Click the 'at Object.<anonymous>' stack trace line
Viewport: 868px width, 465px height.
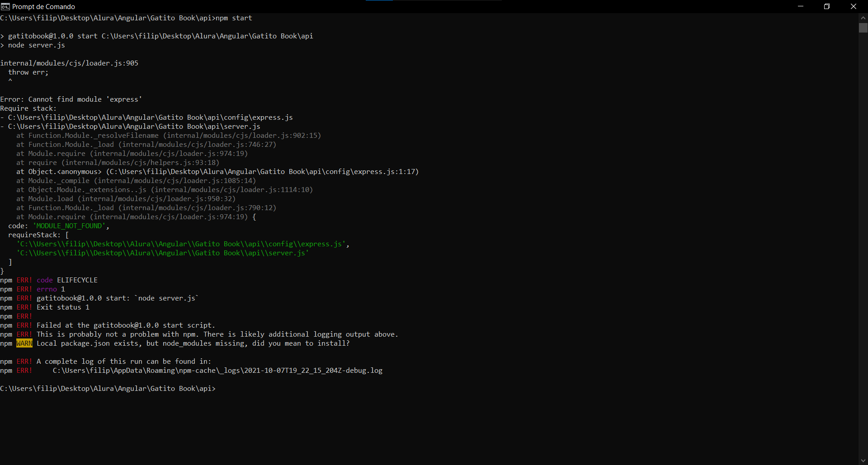point(217,172)
